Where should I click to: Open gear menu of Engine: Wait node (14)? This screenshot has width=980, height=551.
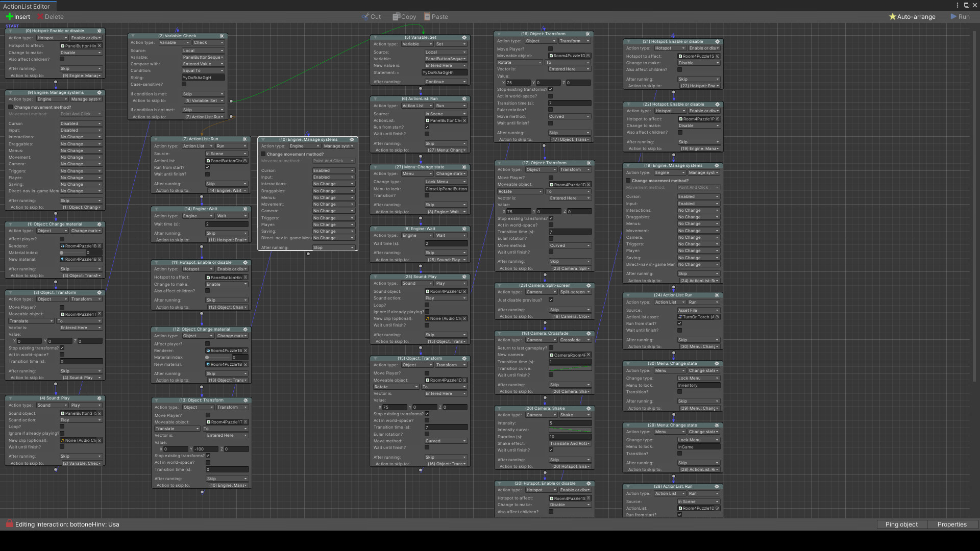coord(246,209)
